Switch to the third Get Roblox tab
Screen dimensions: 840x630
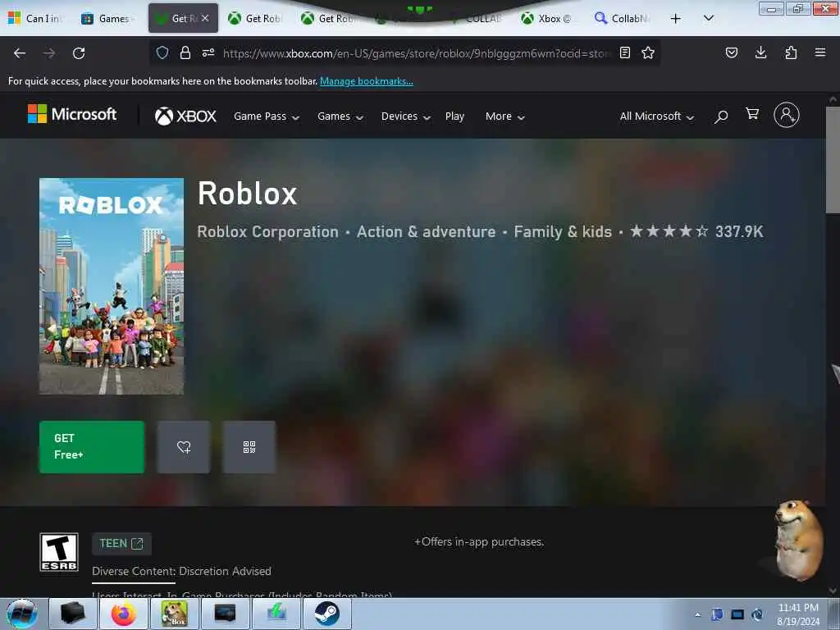329,18
